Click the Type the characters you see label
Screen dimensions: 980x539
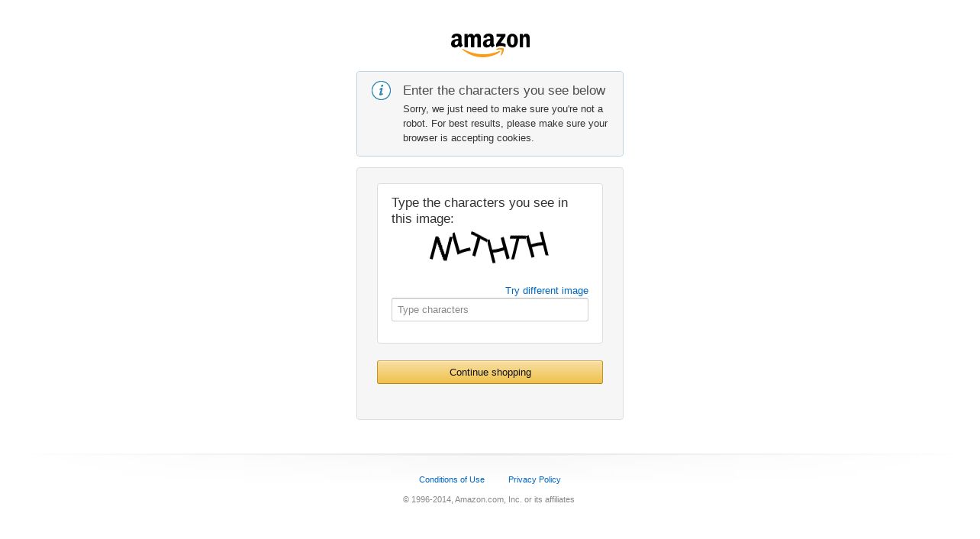[x=479, y=202]
